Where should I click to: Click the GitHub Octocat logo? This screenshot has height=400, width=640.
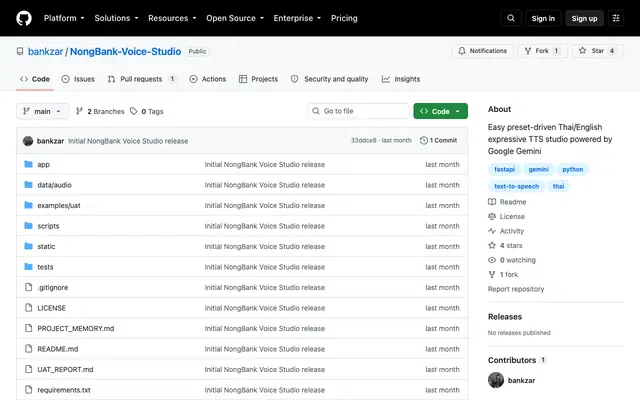point(24,18)
